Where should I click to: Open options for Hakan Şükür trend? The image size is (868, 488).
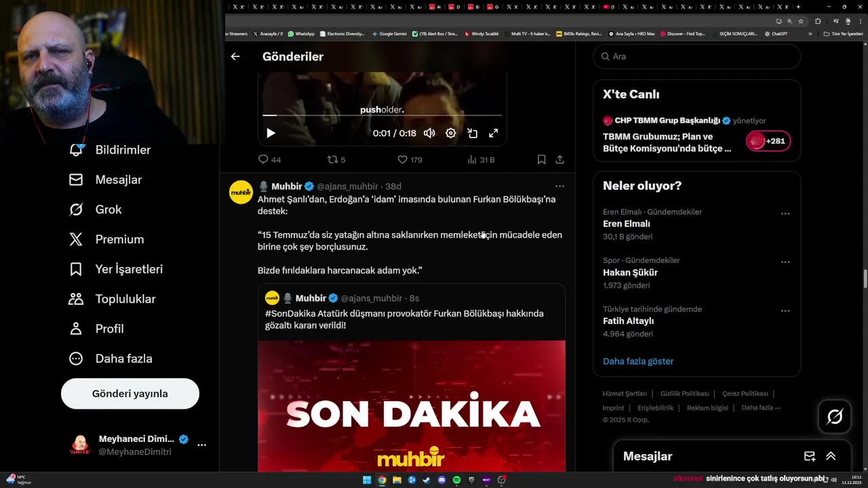click(785, 262)
